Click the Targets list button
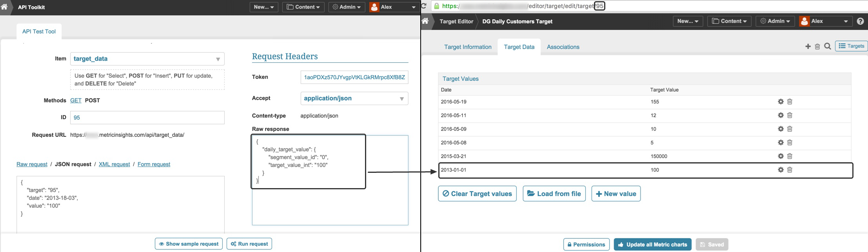Image resolution: width=868 pixels, height=252 pixels. 851,46
